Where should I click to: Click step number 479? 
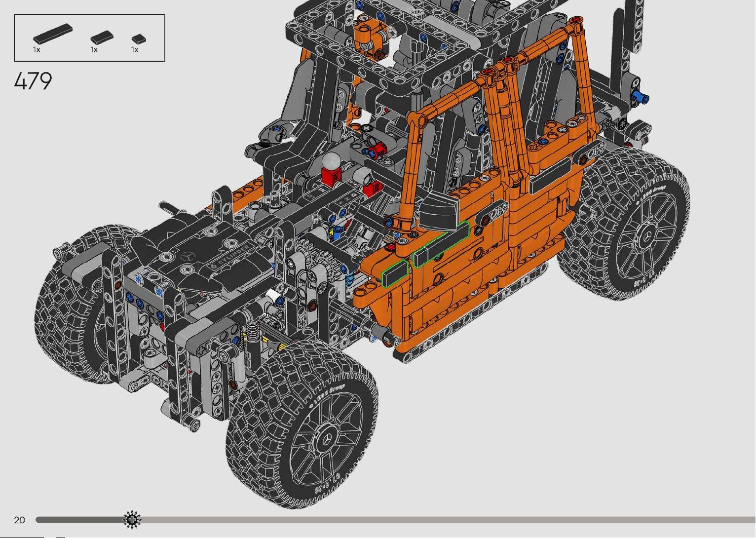point(33,81)
